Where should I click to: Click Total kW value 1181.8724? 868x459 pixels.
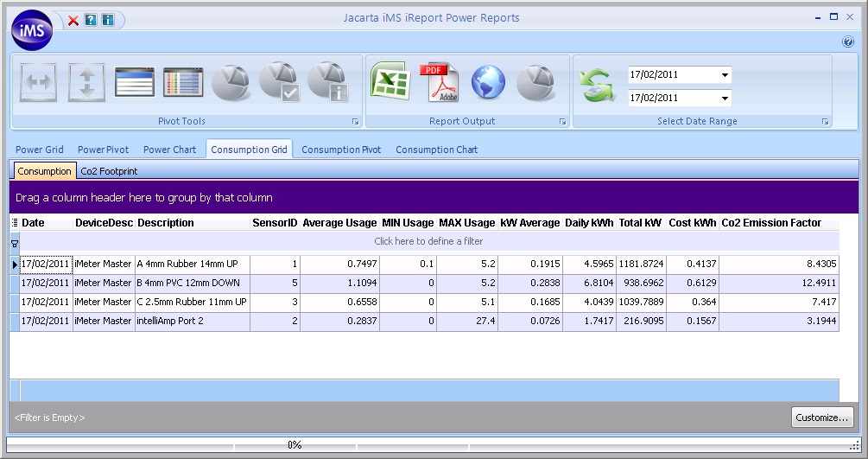pyautogui.click(x=641, y=264)
